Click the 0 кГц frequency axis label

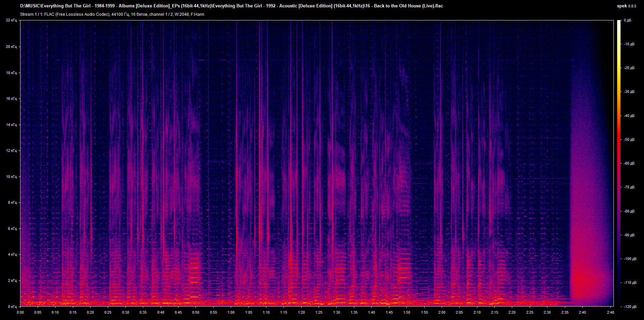click(12, 307)
